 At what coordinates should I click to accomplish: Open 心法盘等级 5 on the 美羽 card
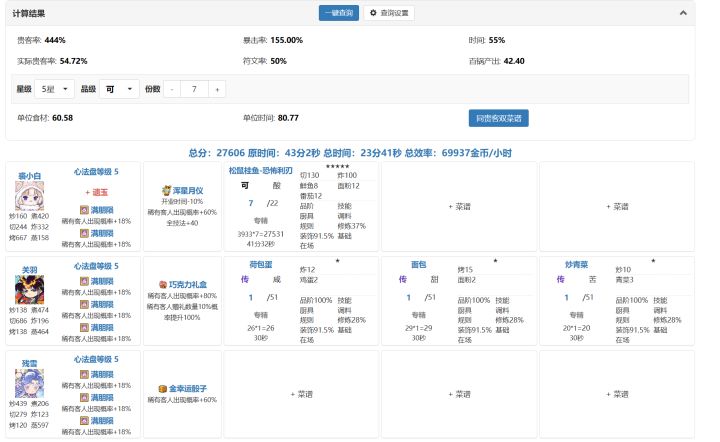[96, 266]
